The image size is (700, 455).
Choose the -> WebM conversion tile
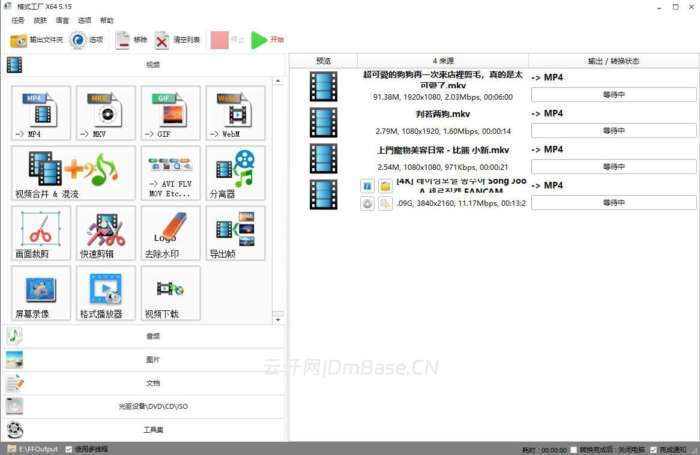coord(235,113)
